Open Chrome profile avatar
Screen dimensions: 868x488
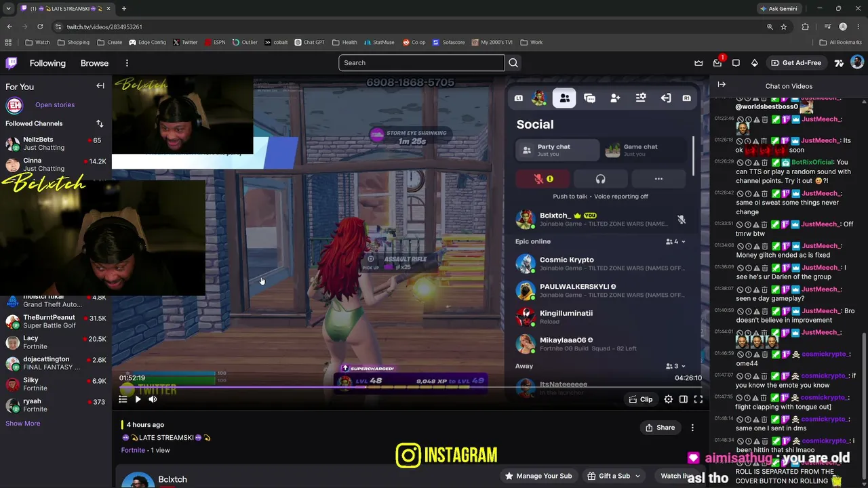click(843, 26)
